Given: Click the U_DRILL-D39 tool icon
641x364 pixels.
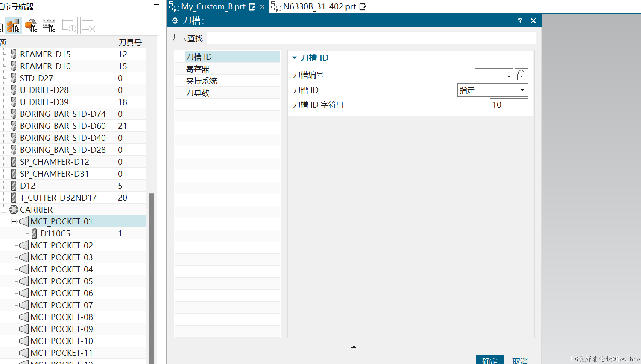Looking at the screenshot, I should tap(14, 102).
